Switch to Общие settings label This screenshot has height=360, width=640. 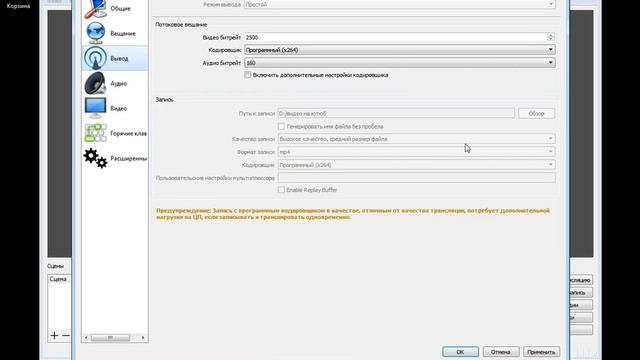[x=120, y=9]
